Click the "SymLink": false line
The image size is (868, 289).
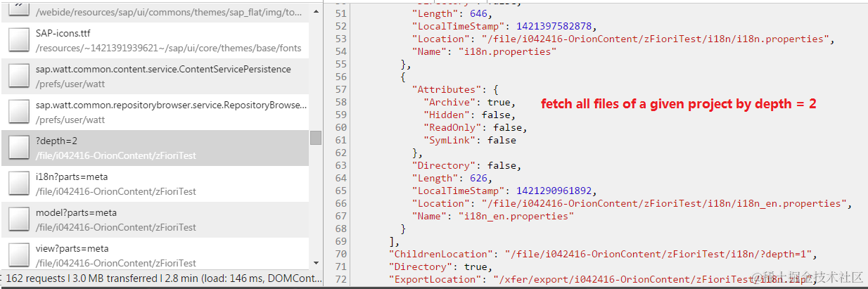point(469,140)
